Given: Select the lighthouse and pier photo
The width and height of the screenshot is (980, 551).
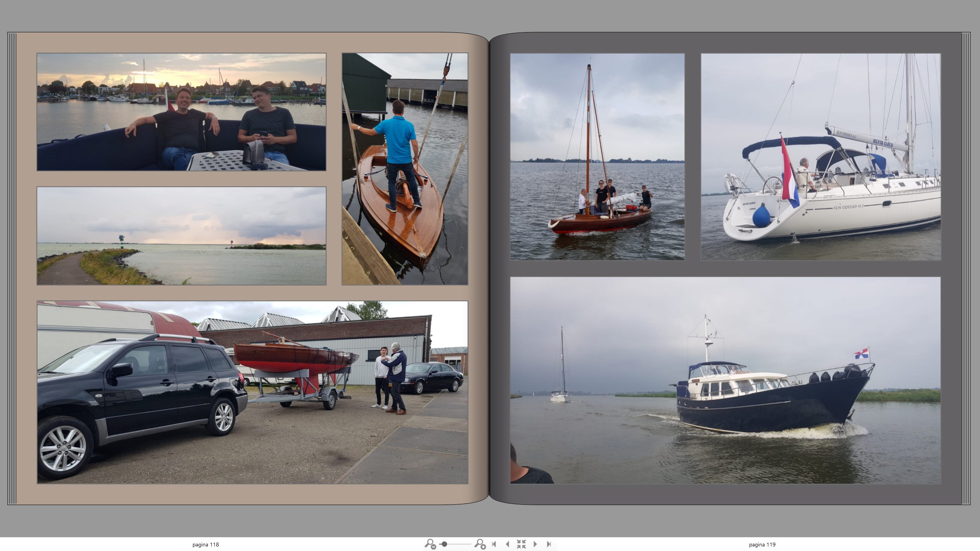Looking at the screenshot, I should [x=181, y=236].
